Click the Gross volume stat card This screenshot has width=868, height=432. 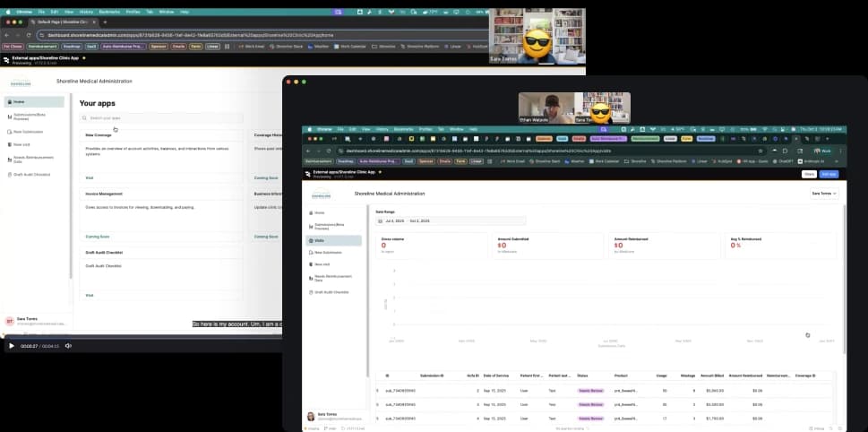(432, 246)
